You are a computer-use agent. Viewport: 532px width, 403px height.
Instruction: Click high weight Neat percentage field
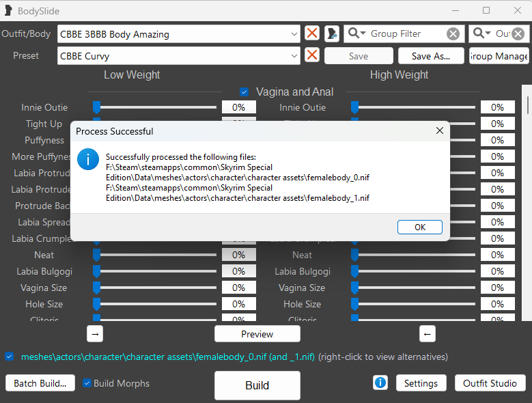tap(497, 255)
